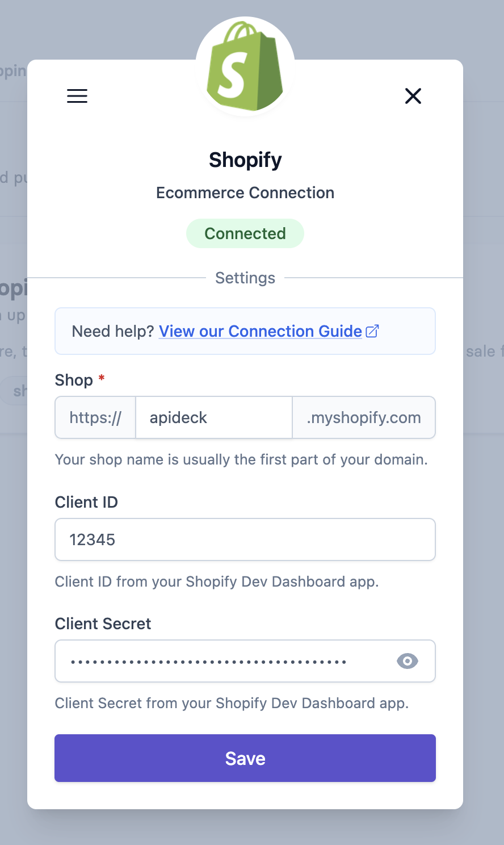The image size is (504, 845).
Task: Select the Shopify heading title
Action: 245,160
